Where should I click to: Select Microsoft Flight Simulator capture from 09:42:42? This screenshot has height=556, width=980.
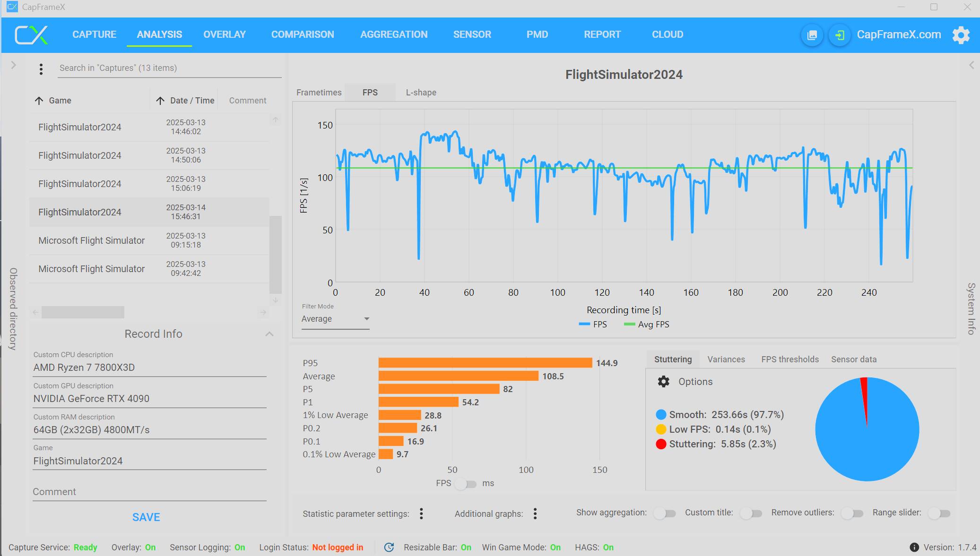[149, 269]
